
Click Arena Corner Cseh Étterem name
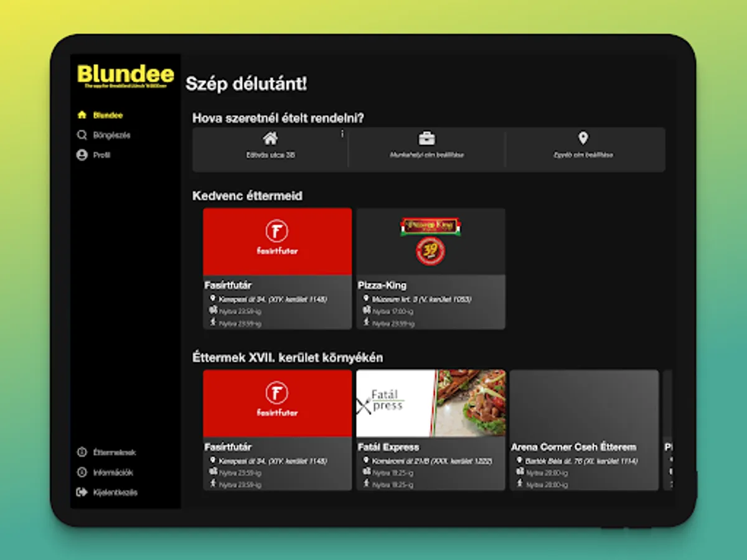pyautogui.click(x=573, y=447)
